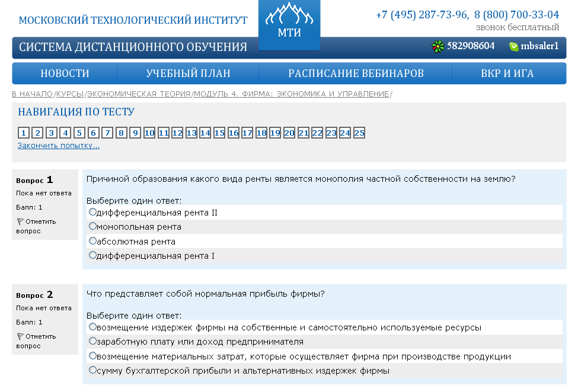Jump to test question 2 in navigation

(x=37, y=133)
